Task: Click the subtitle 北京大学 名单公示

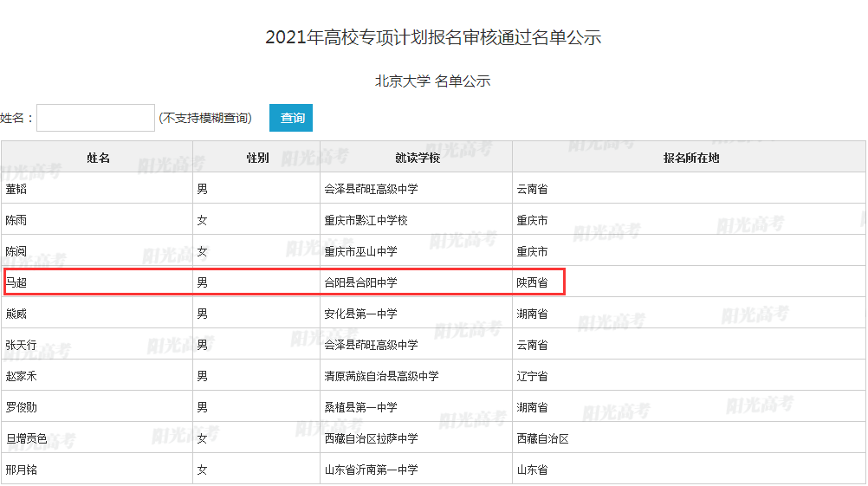Action: tap(433, 81)
